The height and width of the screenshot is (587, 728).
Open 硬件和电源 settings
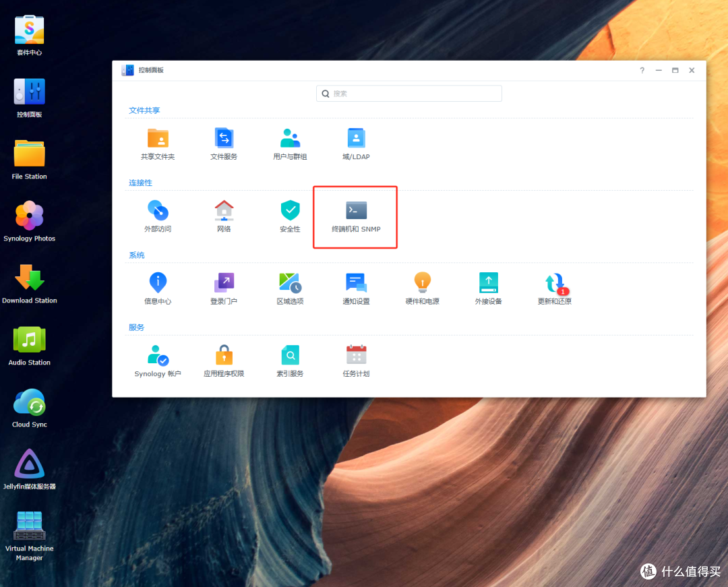[x=423, y=289]
